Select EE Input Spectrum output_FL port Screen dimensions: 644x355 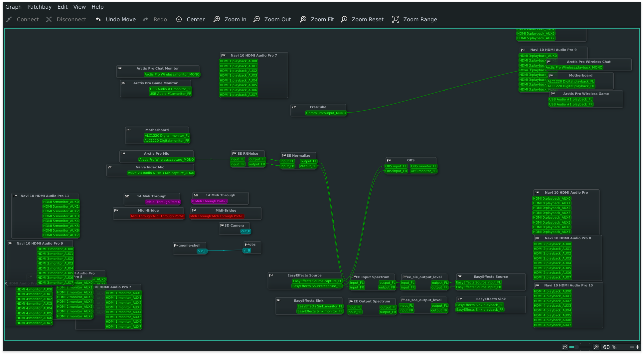[x=387, y=283]
